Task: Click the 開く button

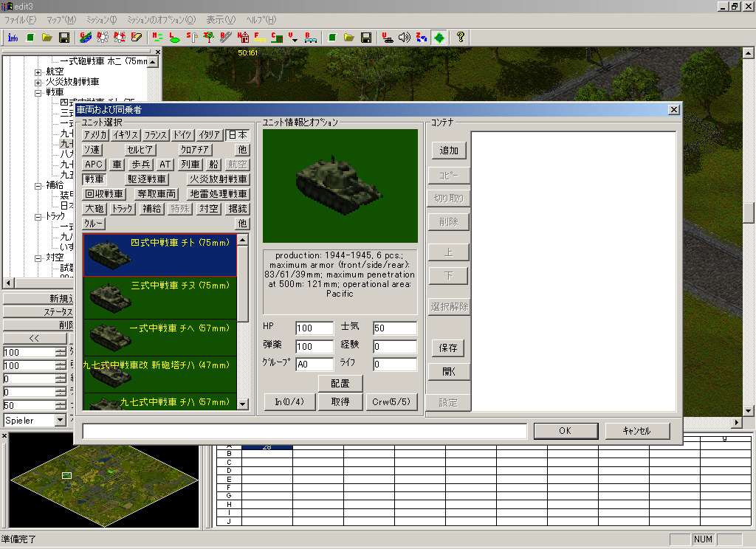Action: [x=448, y=372]
